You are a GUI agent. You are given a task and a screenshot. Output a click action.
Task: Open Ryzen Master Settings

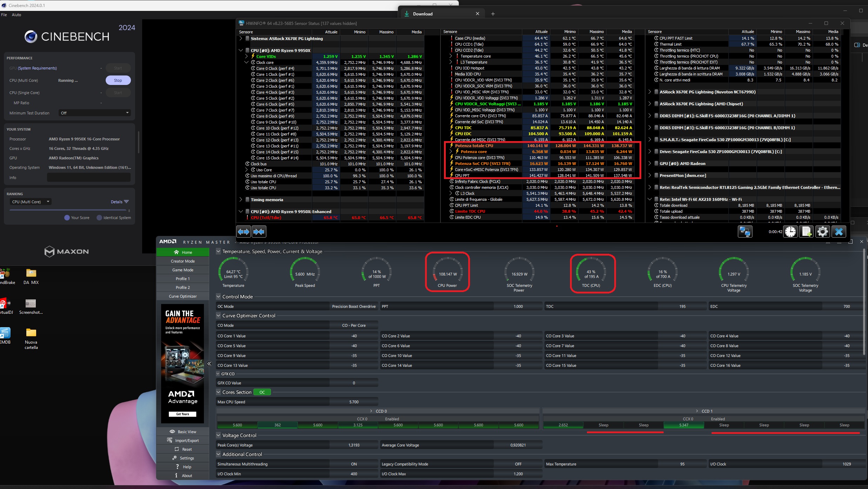tap(183, 458)
